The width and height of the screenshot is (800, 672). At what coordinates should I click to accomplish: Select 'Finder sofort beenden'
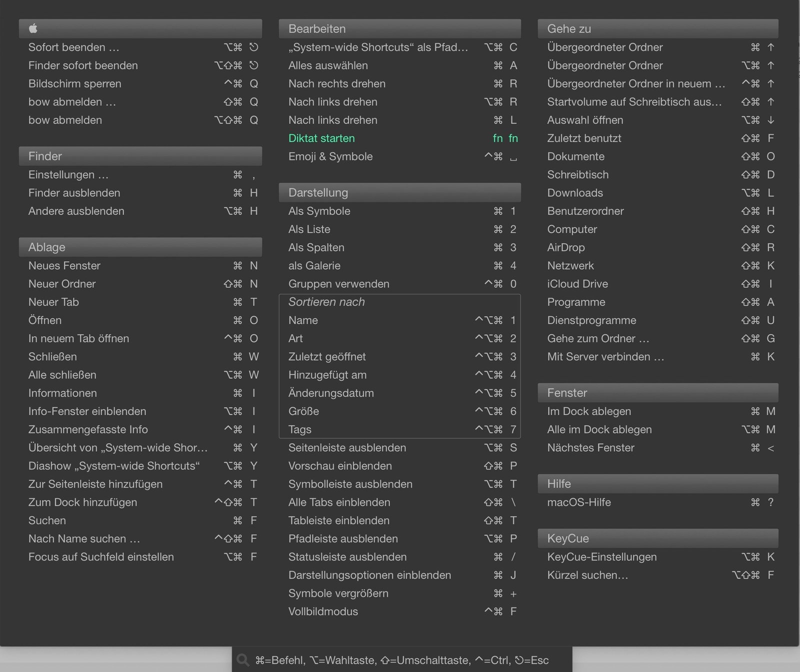point(140,65)
